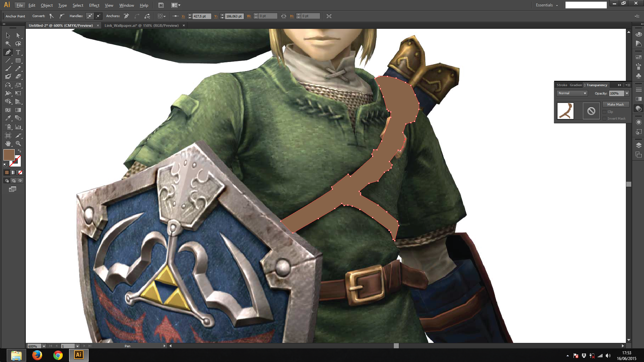The height and width of the screenshot is (362, 644).
Task: Click the Y coordinate input field
Action: [x=234, y=16]
